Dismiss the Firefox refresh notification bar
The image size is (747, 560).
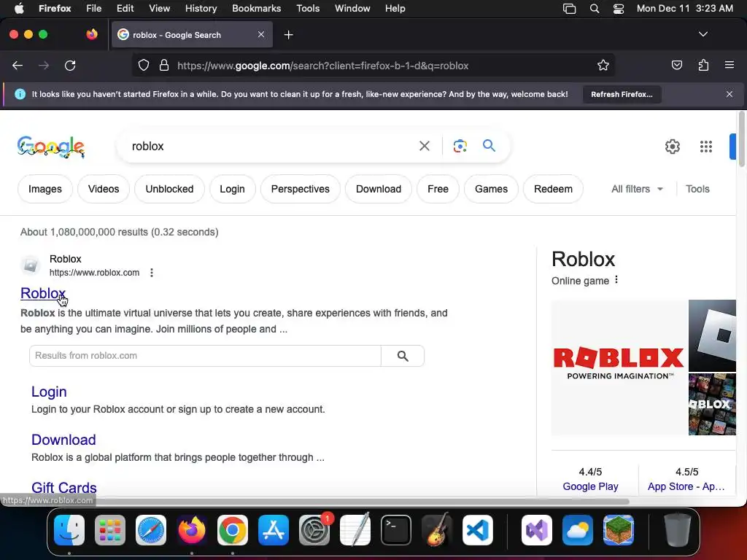pos(729,94)
